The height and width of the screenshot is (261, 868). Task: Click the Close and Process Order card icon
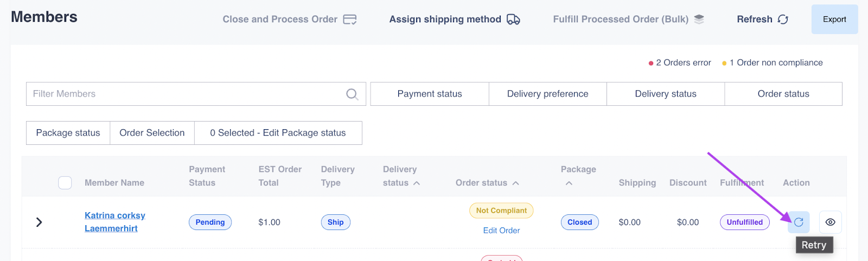point(350,20)
